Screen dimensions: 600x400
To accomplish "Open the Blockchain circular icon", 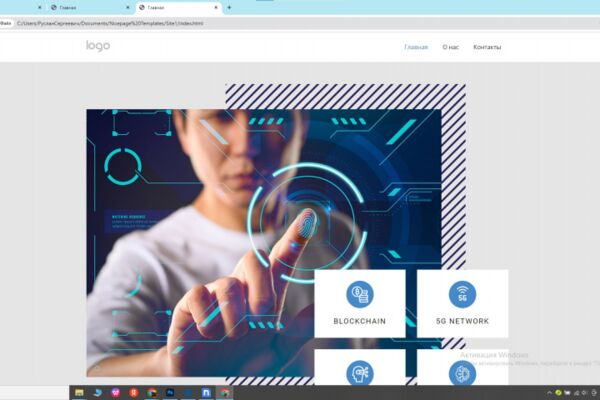I will point(359,294).
